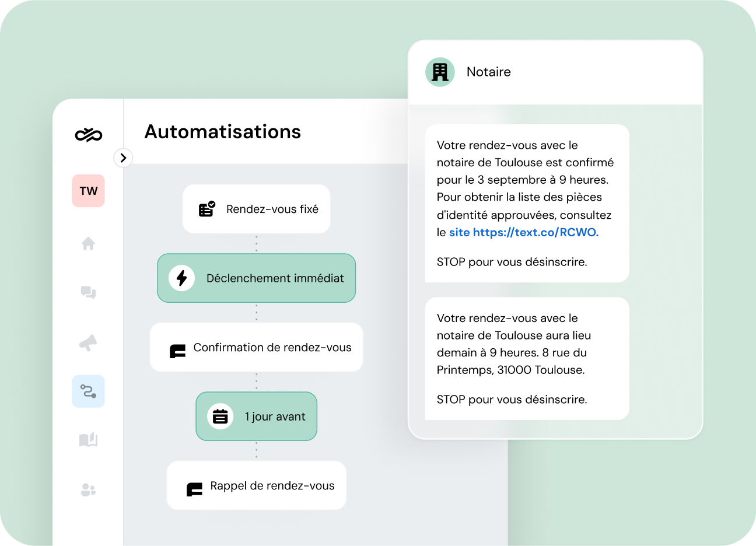Image resolution: width=756 pixels, height=546 pixels.
Task: Click the infinity logo in the sidebar
Action: click(89, 135)
